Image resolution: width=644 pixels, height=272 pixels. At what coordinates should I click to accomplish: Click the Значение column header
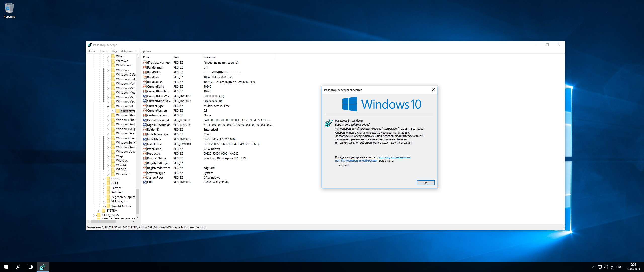(x=238, y=57)
